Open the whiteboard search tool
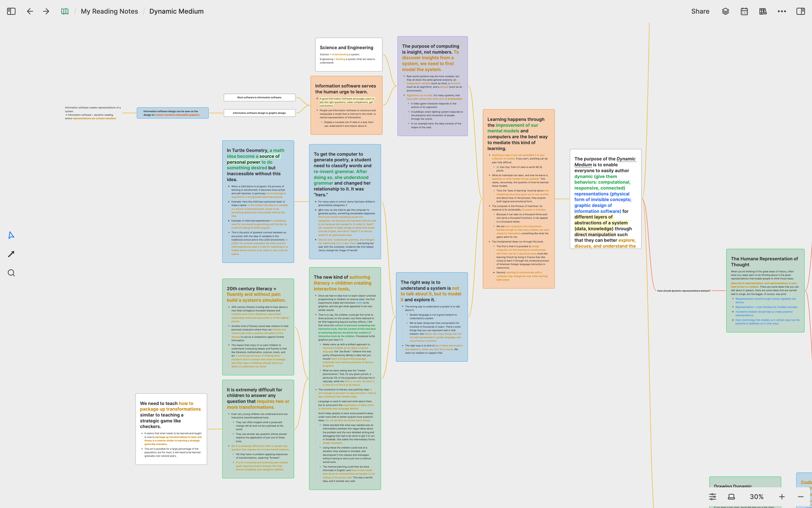 tap(11, 273)
